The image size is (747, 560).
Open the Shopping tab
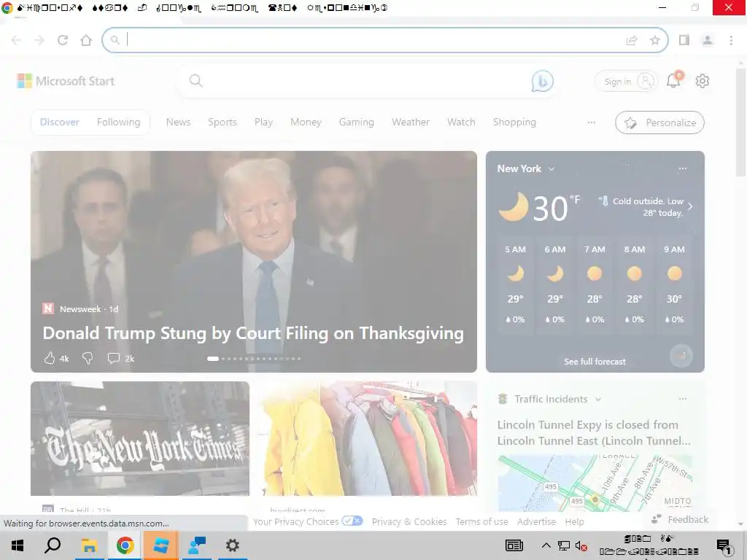coord(514,122)
